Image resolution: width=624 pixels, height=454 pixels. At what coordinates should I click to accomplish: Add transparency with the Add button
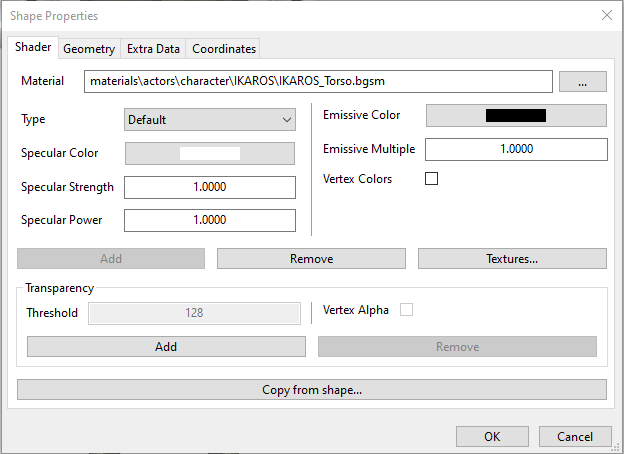click(x=166, y=347)
